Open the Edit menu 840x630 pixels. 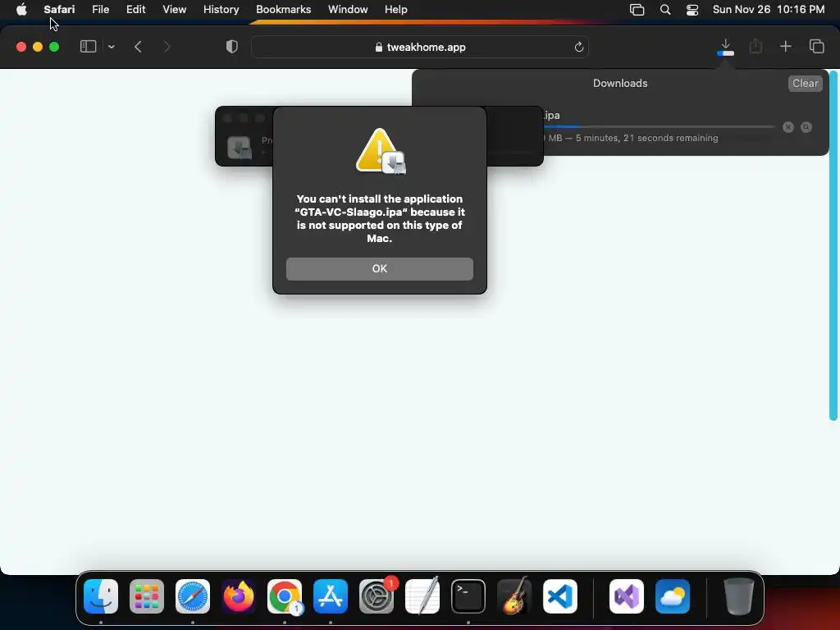click(x=135, y=9)
